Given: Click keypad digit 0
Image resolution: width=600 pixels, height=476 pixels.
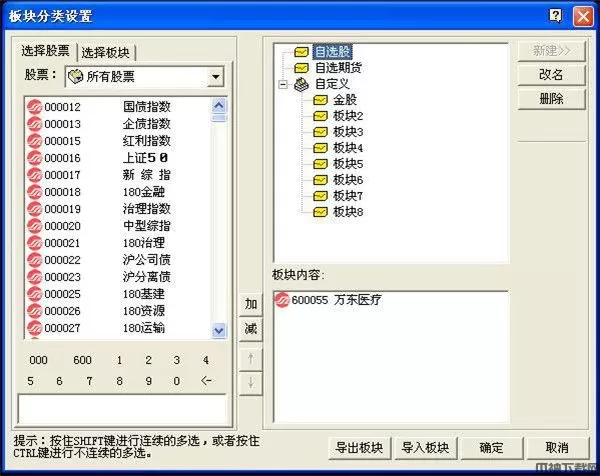Looking at the screenshot, I should tap(176, 381).
